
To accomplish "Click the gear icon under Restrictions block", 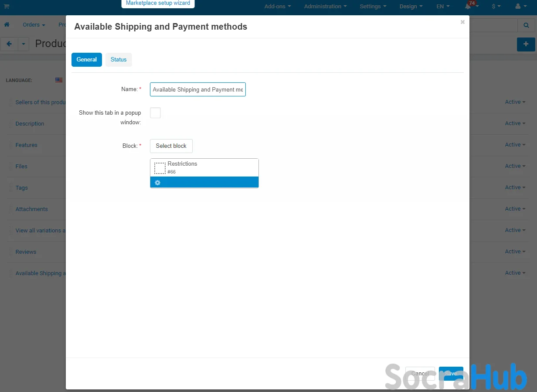I will pyautogui.click(x=158, y=183).
